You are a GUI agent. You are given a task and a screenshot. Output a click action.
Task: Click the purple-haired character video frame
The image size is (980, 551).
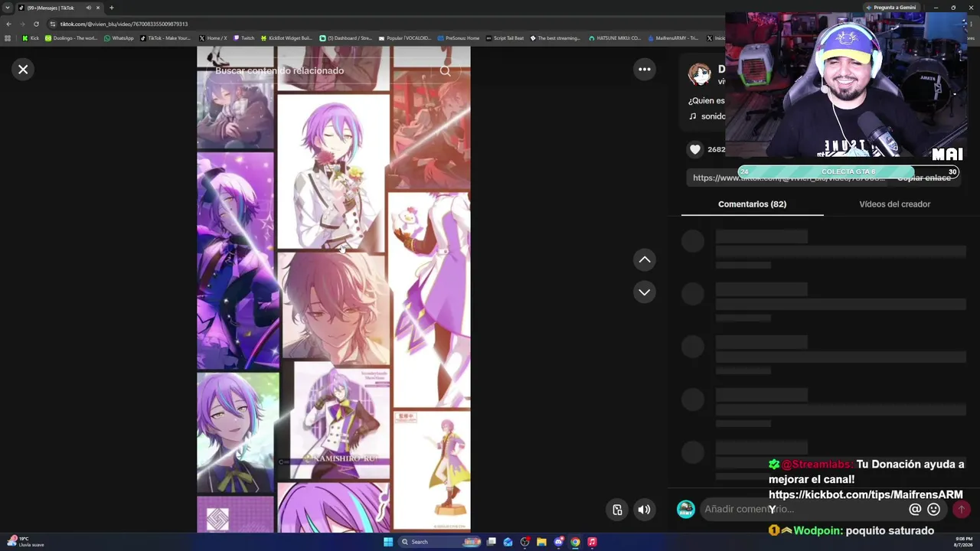tap(334, 289)
